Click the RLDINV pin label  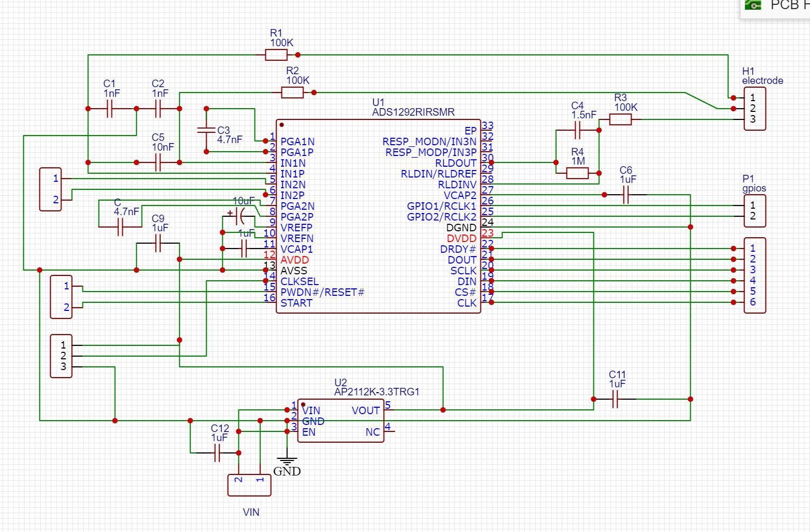457,185
